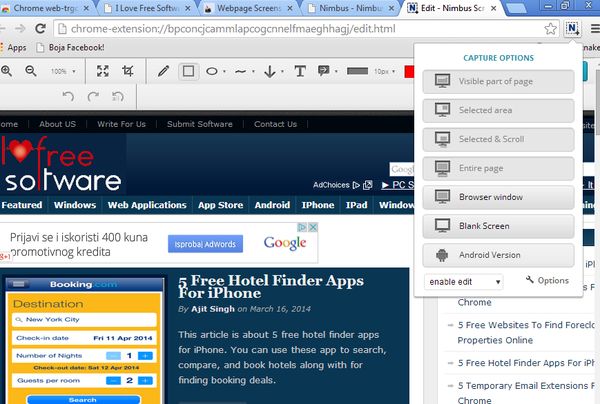Select the rectangle shape tool

coord(188,71)
